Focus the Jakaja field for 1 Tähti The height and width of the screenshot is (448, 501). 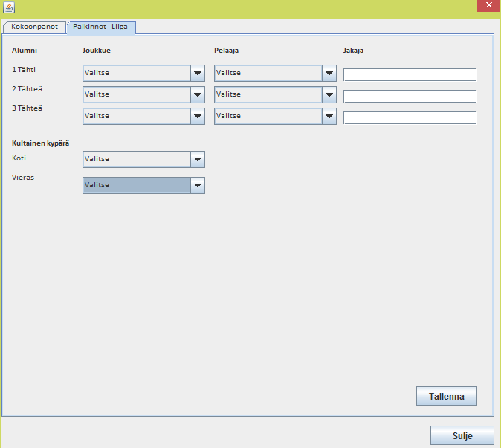tap(410, 75)
